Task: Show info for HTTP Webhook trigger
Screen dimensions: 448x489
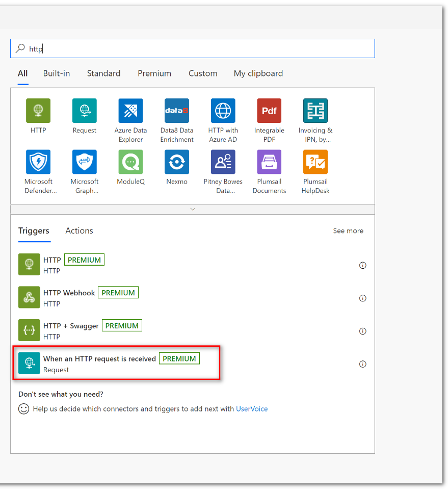Action: (x=362, y=298)
